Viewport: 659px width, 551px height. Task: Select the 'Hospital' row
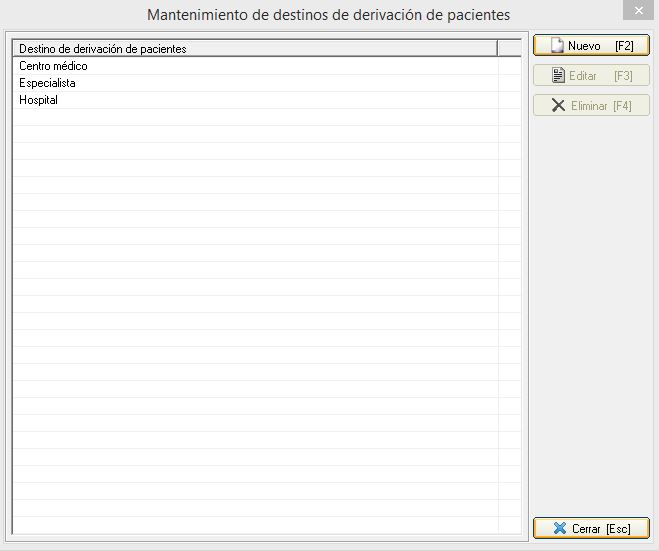[x=38, y=100]
